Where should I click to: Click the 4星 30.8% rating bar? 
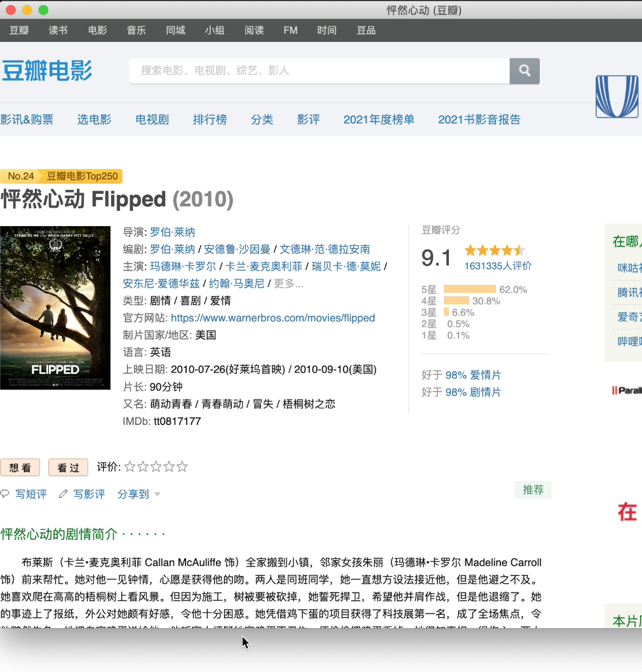[x=457, y=301]
